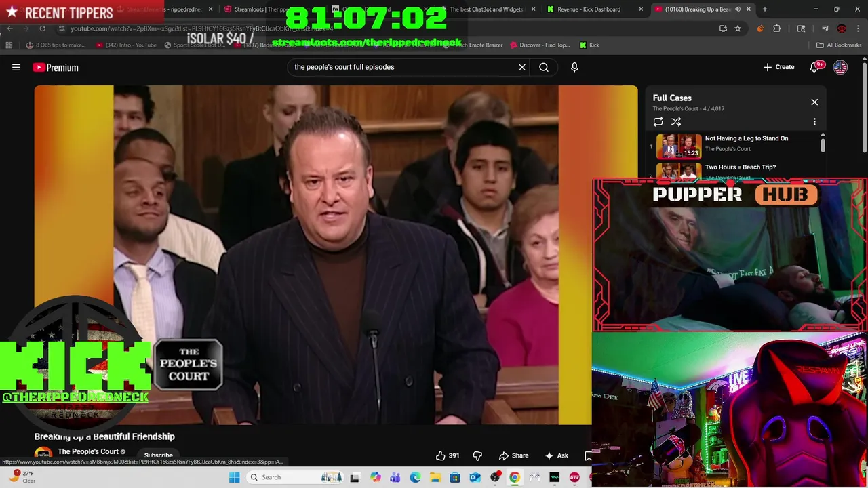This screenshot has height=488, width=868.
Task: Toggle shuffle playlist in Full Cases
Action: pyautogui.click(x=676, y=122)
